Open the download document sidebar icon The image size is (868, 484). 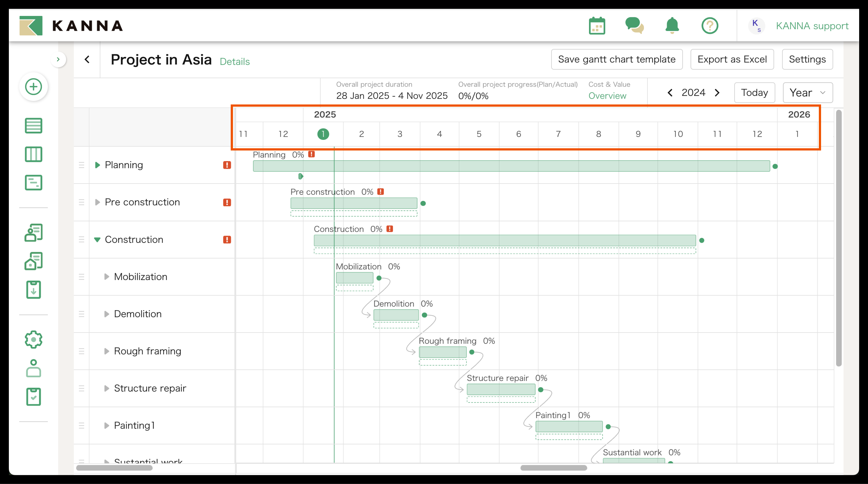point(33,290)
